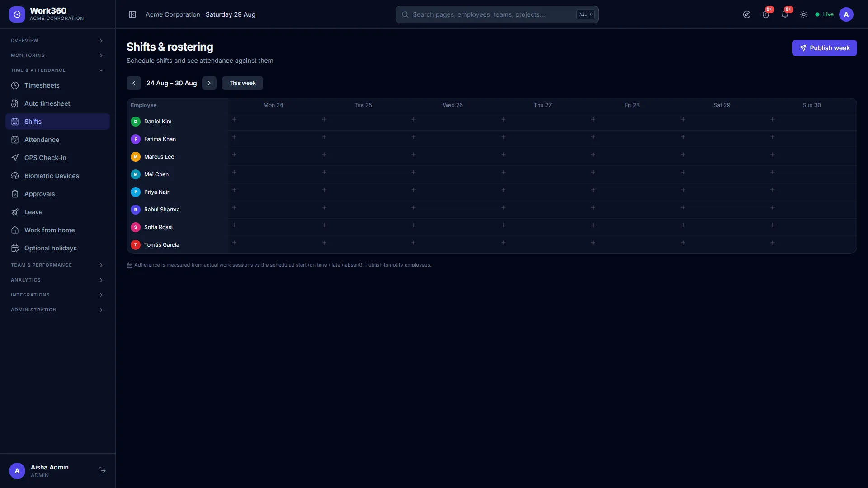
Task: Collapse the Time & Attendance section
Action: 57,70
